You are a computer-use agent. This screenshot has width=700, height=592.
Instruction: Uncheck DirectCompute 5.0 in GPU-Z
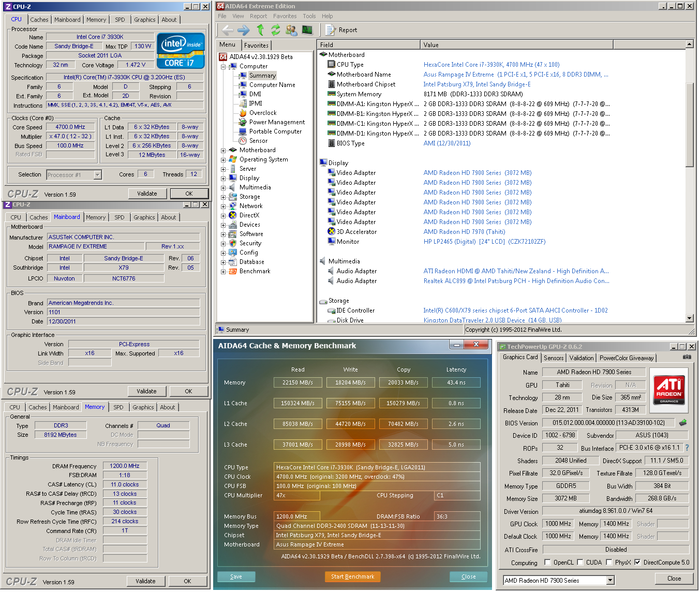click(637, 563)
